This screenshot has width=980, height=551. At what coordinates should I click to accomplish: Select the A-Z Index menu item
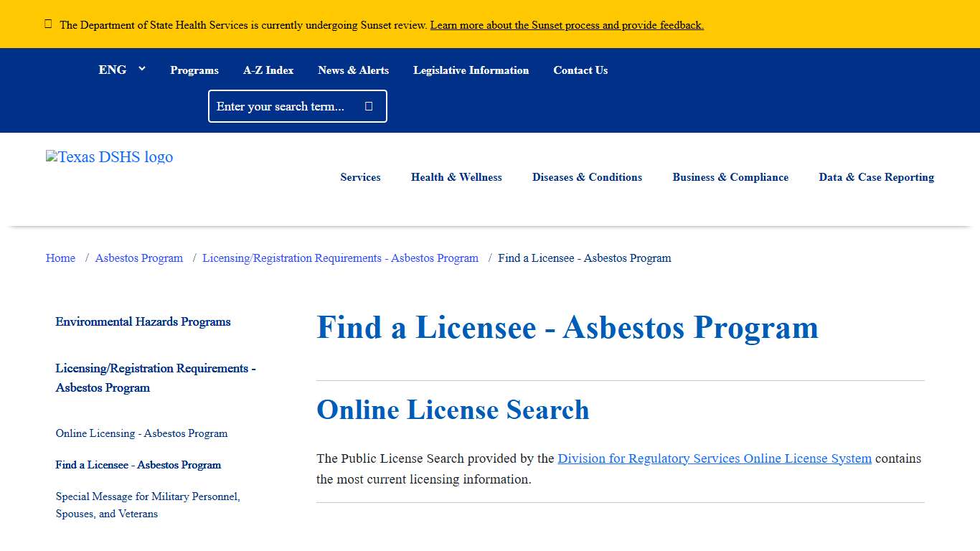(268, 70)
